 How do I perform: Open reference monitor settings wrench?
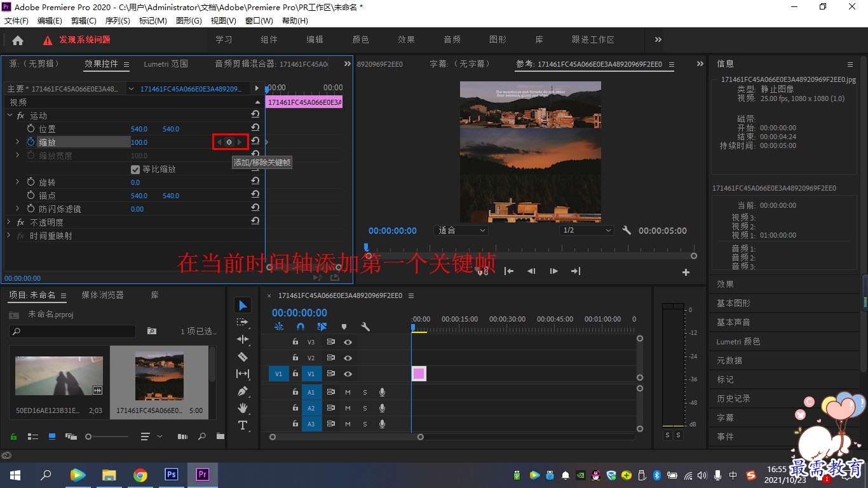click(x=627, y=231)
